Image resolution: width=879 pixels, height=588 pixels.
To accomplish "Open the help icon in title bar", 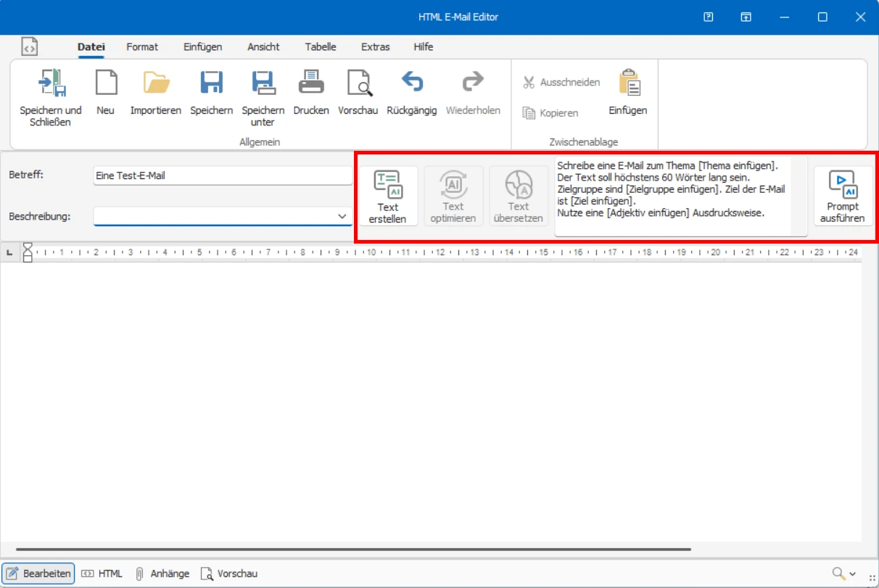I will 709,17.
